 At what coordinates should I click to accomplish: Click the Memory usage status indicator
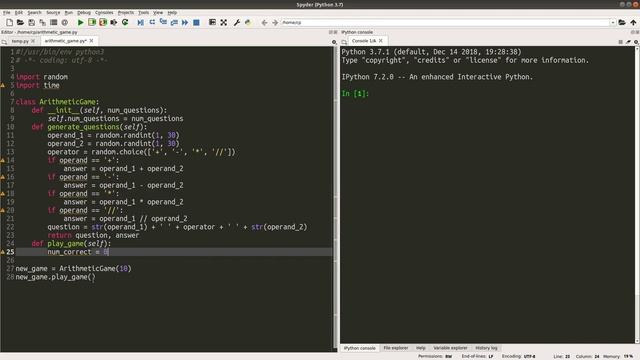click(618, 357)
